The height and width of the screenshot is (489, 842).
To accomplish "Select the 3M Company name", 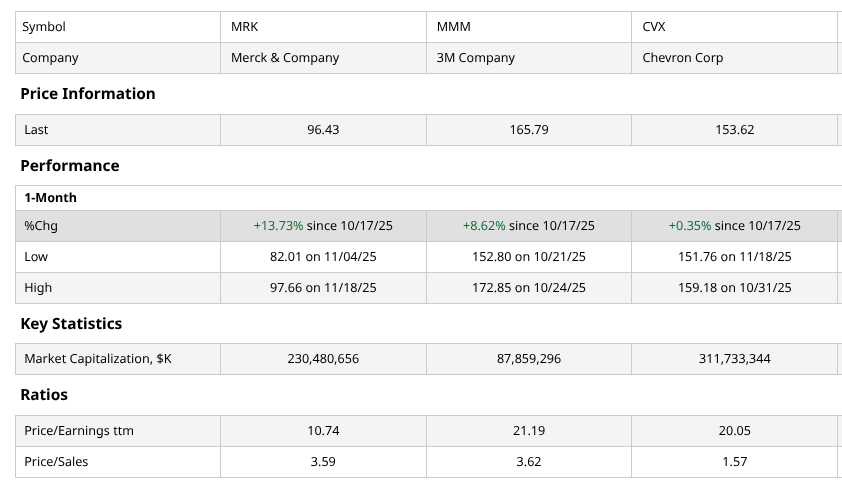I will (476, 58).
